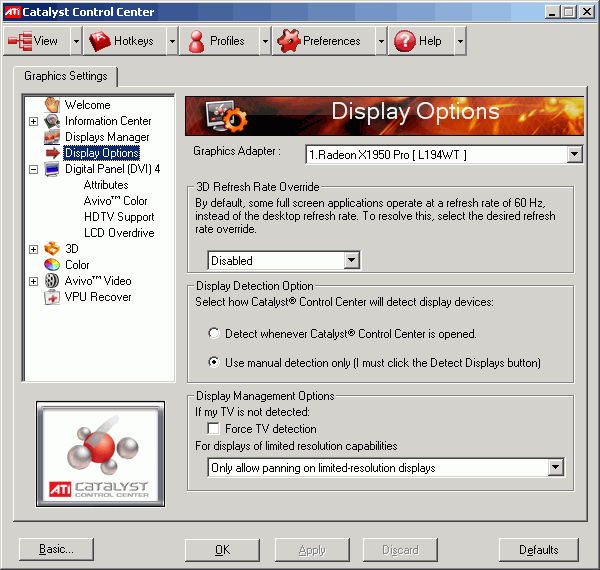Viewport: 600px width, 570px height.
Task: Click the Preferences gear icon
Action: click(x=289, y=41)
